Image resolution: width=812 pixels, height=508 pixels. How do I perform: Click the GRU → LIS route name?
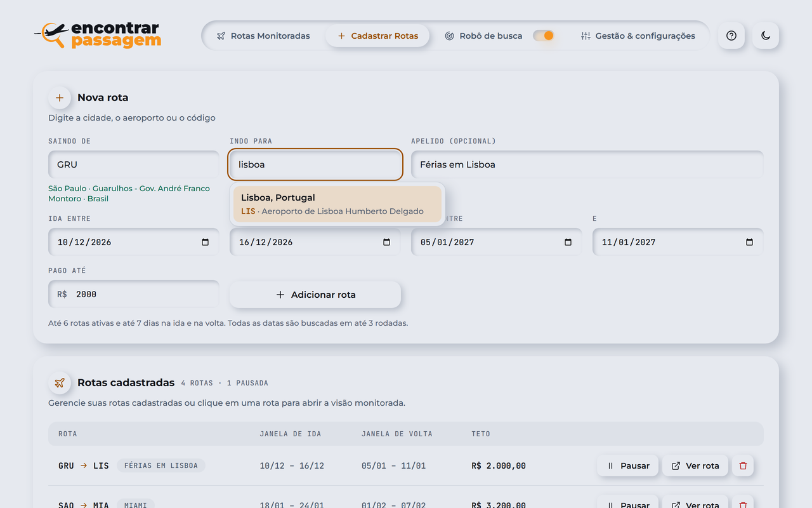pyautogui.click(x=84, y=465)
